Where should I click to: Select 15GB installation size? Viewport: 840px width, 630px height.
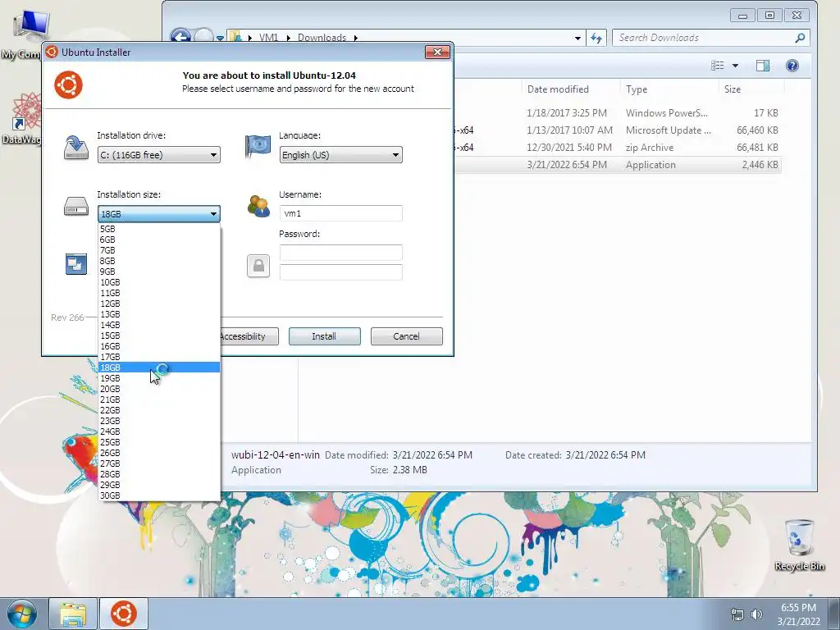coord(158,336)
